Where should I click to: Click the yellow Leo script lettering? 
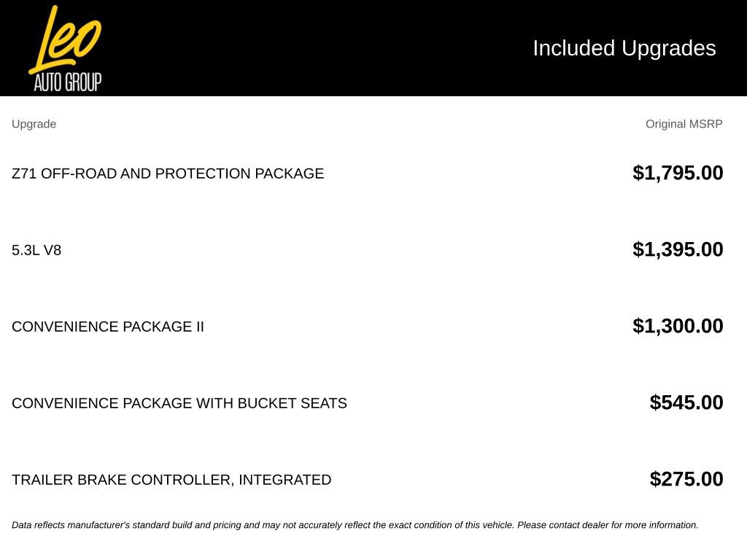[65, 39]
